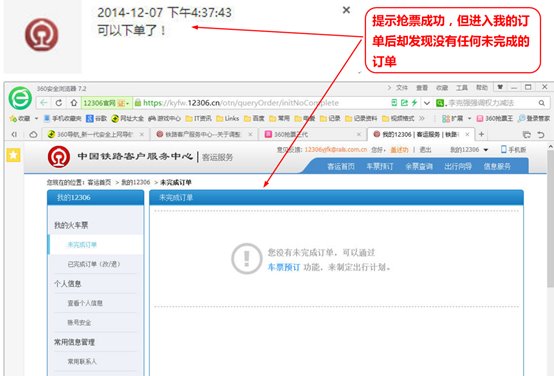Open the 视频格式 bookmark folder
The image size is (554, 376).
(398, 118)
